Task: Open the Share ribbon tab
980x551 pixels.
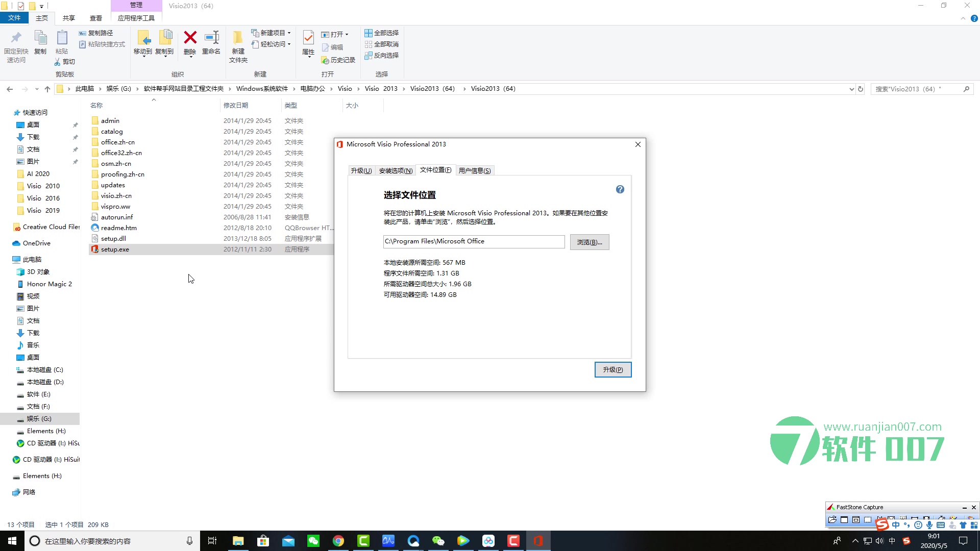Action: coord(68,18)
